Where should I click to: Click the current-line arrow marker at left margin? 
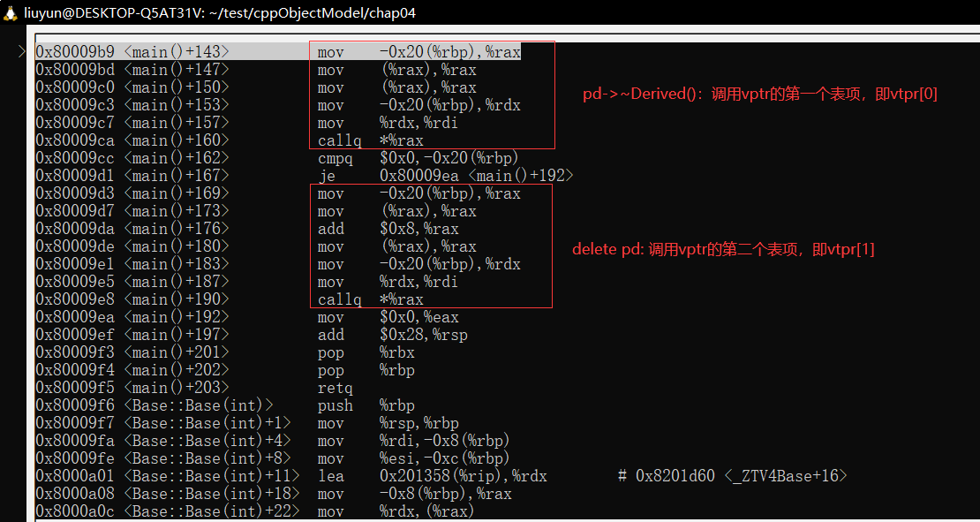point(22,53)
